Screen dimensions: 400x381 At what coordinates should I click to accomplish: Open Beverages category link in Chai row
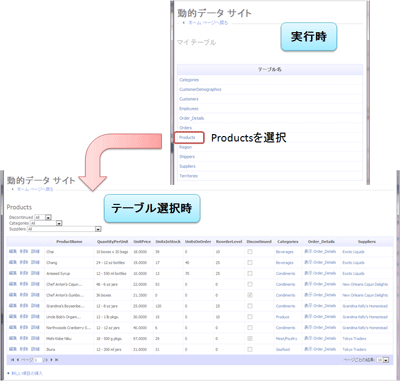(x=285, y=252)
